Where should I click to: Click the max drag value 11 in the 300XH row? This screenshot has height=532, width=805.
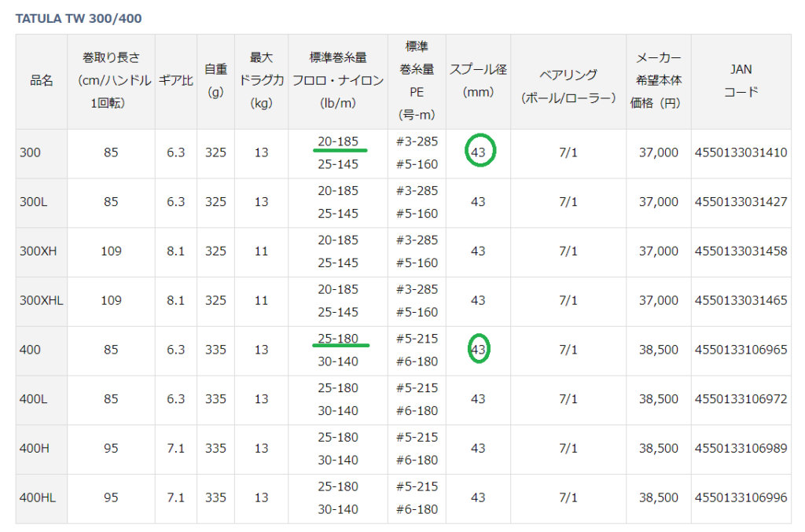coord(261,251)
